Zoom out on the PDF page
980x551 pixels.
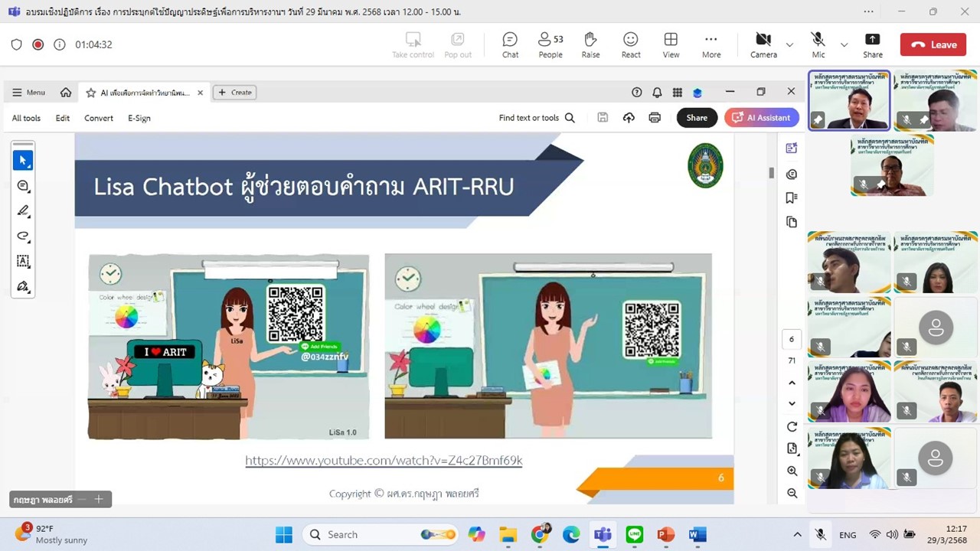(x=792, y=493)
